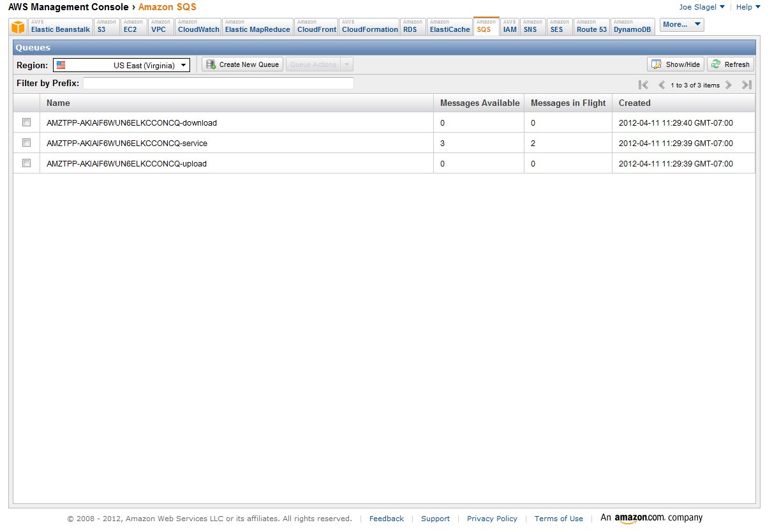The height and width of the screenshot is (532, 772).
Task: Switch to the CloudFront tab
Action: [316, 27]
